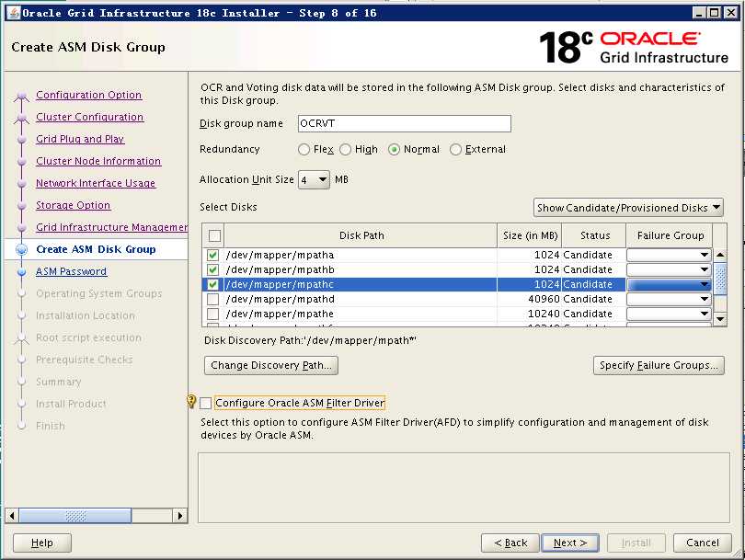
Task: Go to Configuration Option step
Action: pos(89,95)
